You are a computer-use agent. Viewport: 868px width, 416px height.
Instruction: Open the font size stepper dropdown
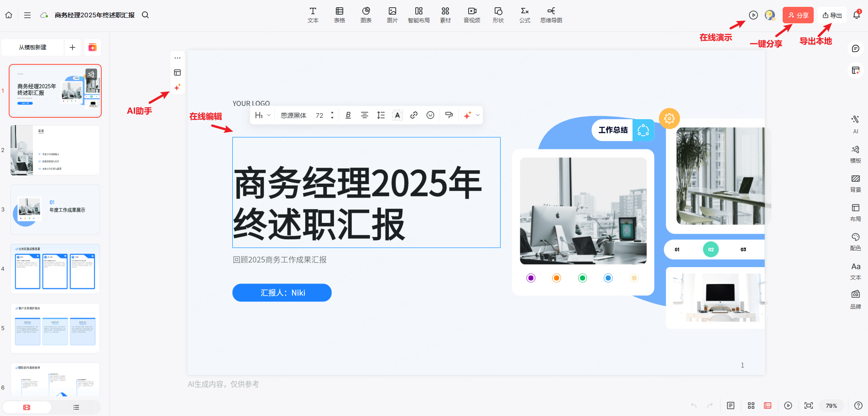pos(332,115)
